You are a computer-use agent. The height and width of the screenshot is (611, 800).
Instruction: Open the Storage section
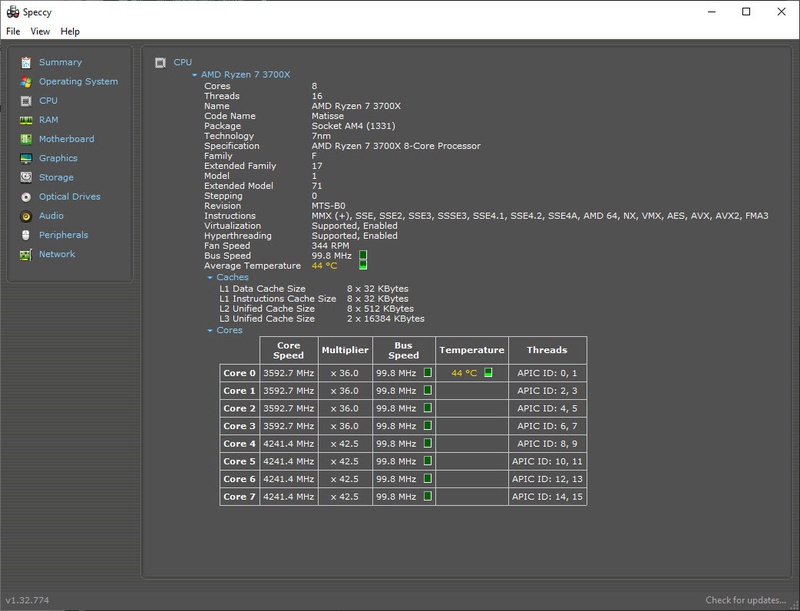point(56,177)
